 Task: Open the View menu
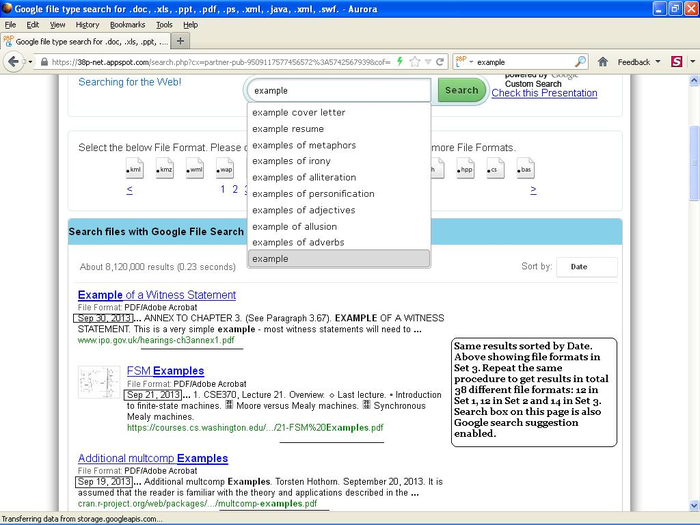(57, 25)
